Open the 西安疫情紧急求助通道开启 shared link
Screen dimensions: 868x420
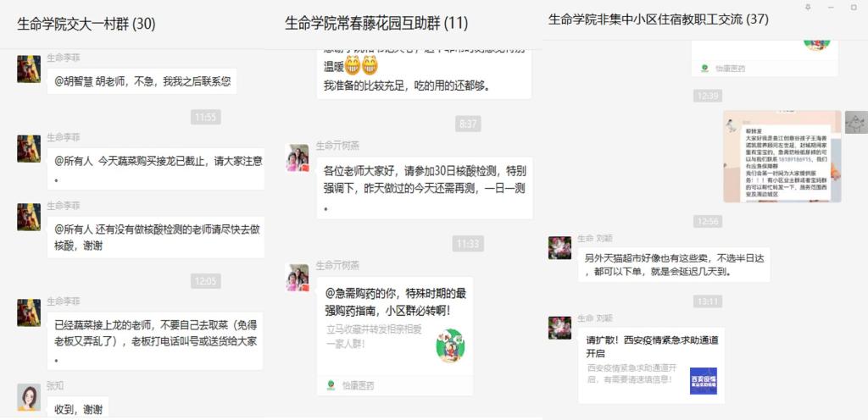tap(651, 365)
